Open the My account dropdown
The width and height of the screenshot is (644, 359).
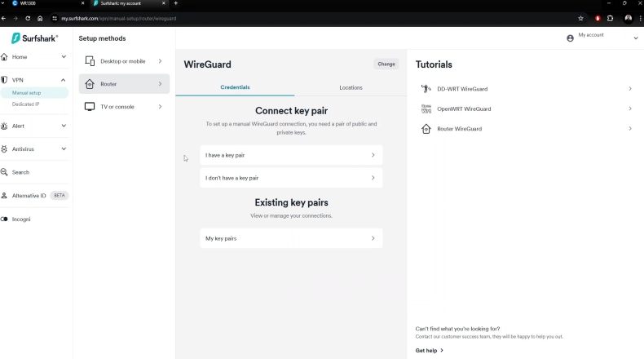click(x=602, y=38)
